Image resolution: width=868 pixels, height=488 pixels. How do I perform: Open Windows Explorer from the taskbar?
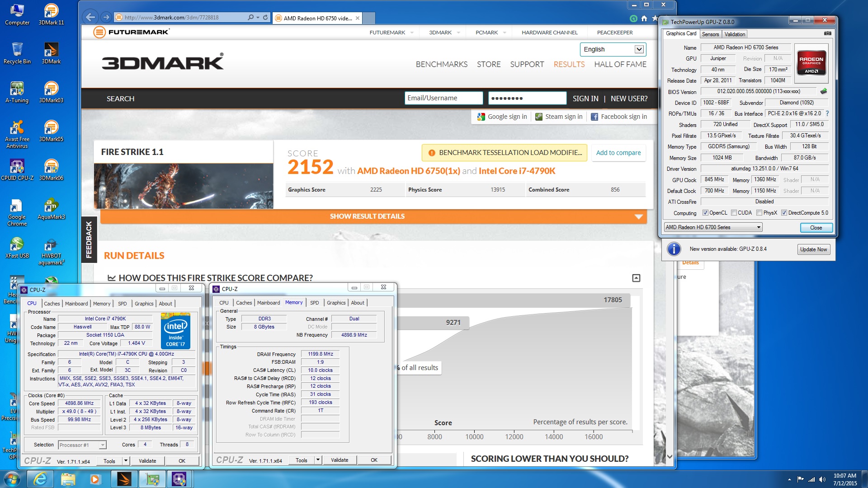68,479
